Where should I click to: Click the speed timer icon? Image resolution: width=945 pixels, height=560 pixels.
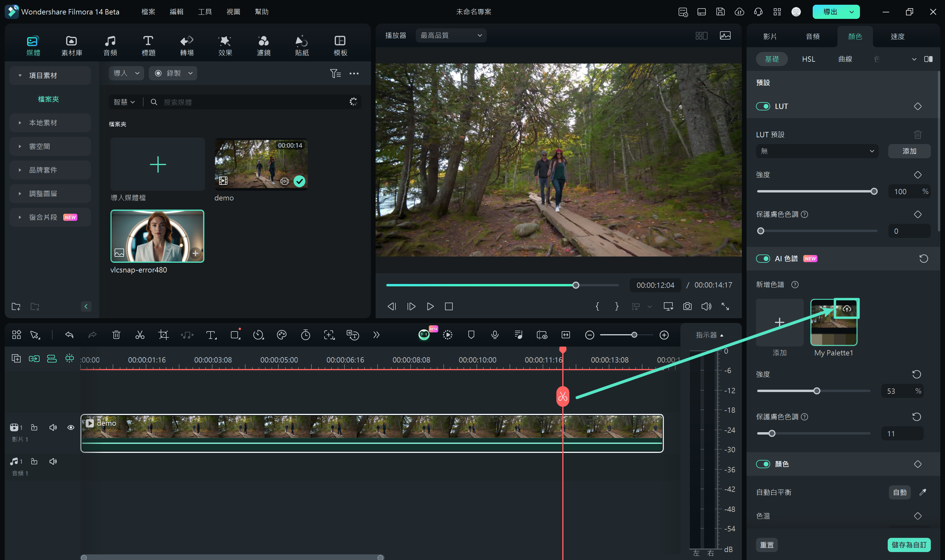[x=305, y=335]
